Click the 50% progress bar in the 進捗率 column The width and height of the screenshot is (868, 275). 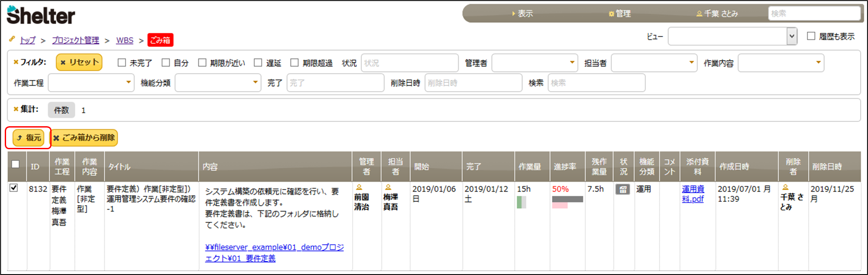coord(567,200)
